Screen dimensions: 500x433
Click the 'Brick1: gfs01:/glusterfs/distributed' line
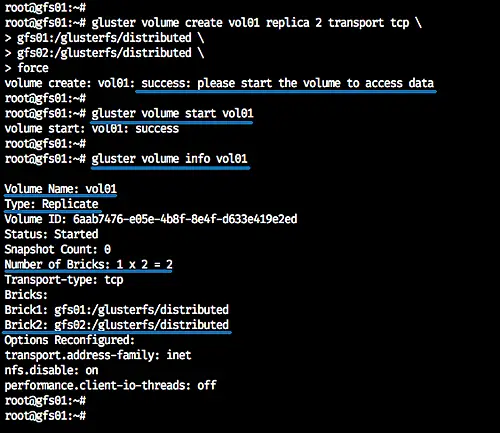[x=117, y=310]
